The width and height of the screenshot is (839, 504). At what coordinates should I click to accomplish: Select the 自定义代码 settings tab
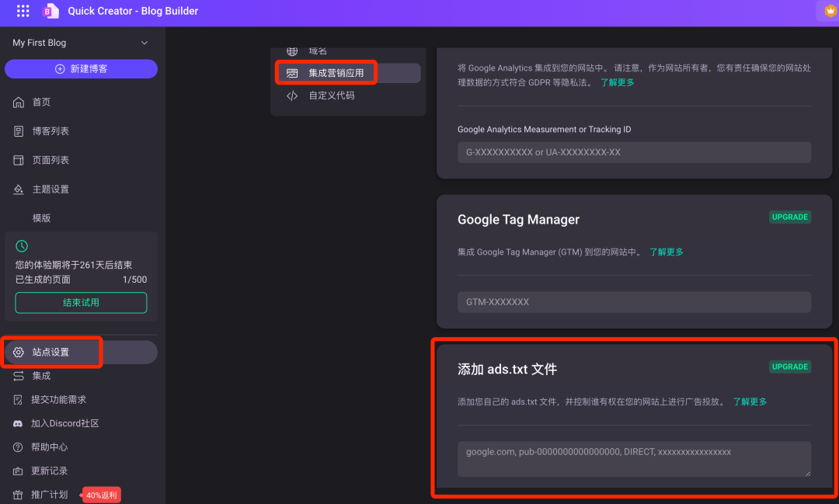332,96
